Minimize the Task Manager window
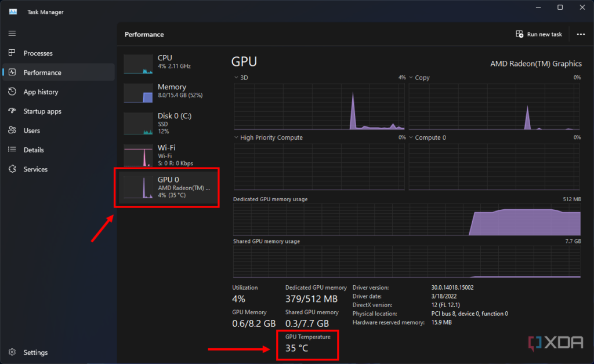 (538, 7)
